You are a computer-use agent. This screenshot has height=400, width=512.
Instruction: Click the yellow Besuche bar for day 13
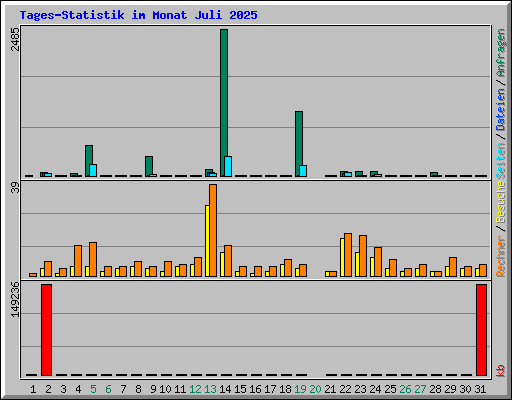coord(207,241)
